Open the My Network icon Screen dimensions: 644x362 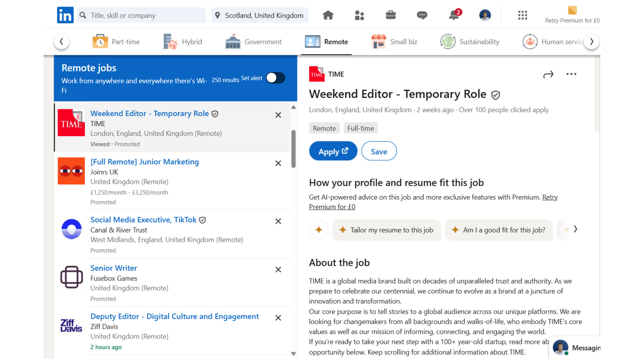(x=359, y=15)
